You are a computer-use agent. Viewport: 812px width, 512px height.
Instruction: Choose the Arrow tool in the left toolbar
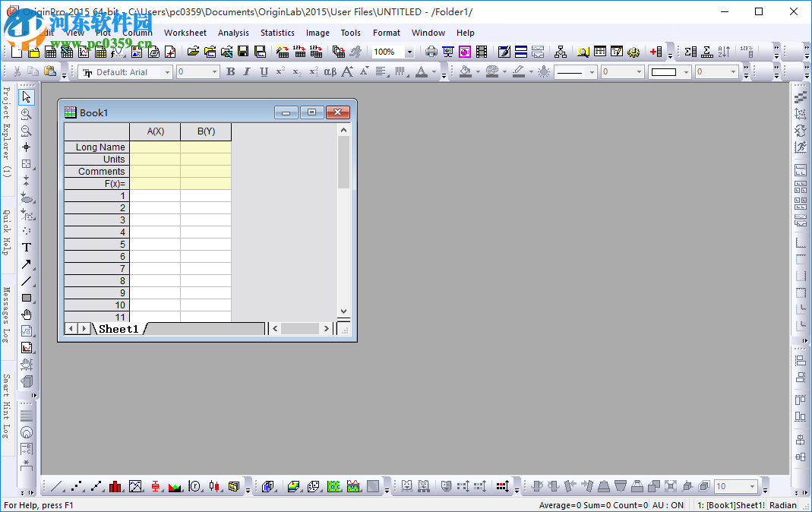[x=27, y=264]
